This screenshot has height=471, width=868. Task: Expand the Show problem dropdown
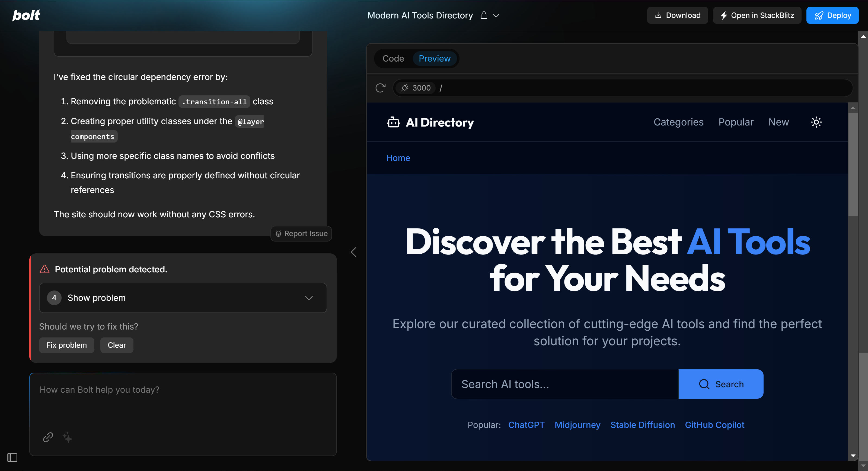pos(183,298)
